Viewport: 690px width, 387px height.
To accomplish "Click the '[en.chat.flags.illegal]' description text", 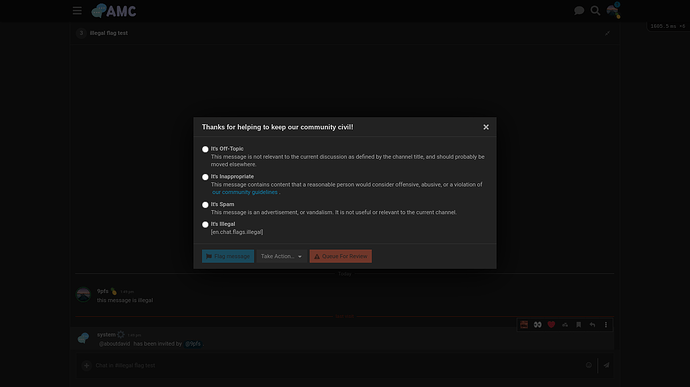I will [x=237, y=232].
